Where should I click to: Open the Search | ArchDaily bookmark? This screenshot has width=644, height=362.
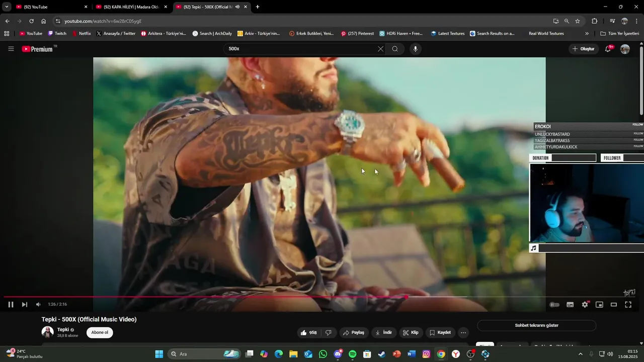[x=212, y=34]
